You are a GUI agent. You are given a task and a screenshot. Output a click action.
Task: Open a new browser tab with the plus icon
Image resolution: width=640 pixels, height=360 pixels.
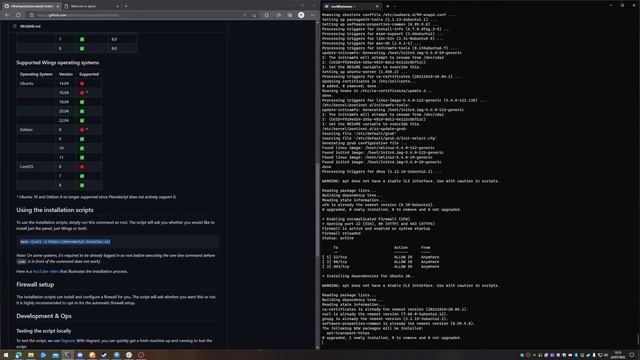coord(126,6)
